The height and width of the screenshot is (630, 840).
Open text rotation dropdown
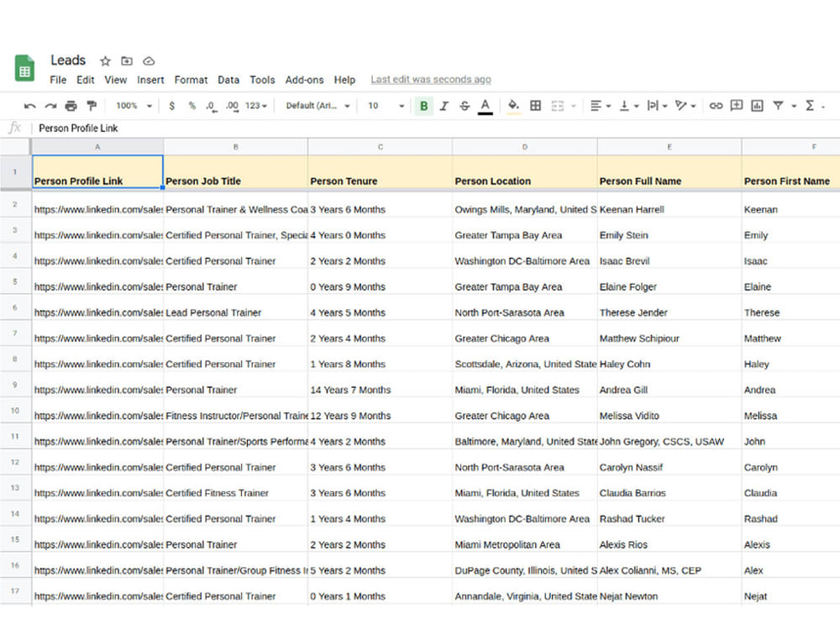pos(685,106)
